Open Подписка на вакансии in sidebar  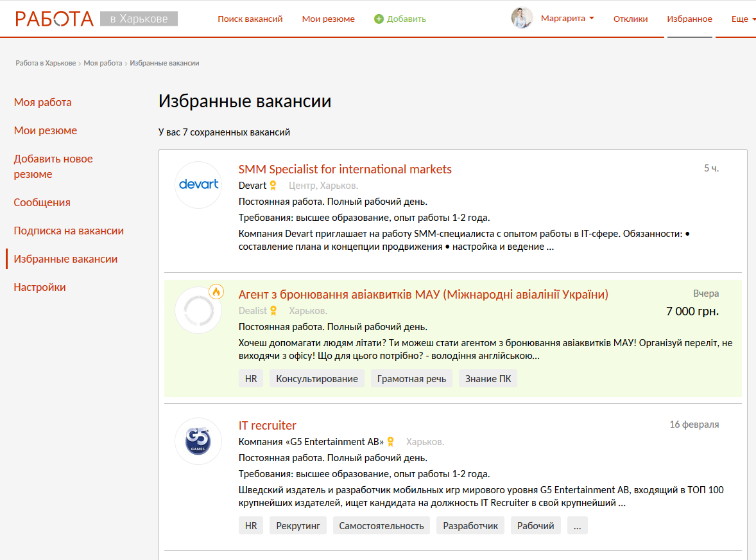click(x=69, y=231)
